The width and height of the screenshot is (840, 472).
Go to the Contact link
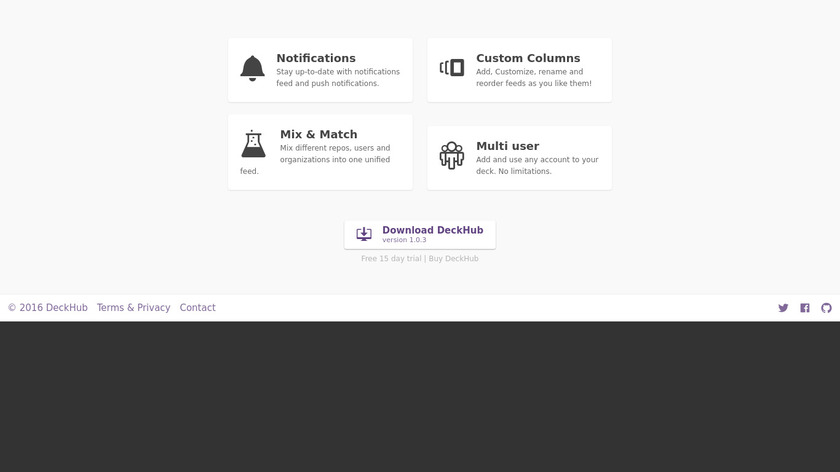[197, 308]
